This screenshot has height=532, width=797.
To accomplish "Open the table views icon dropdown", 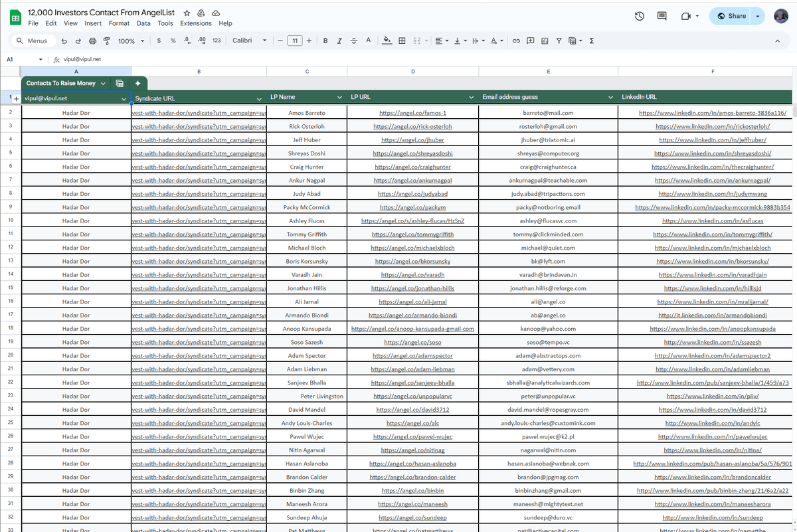I will click(575, 41).
